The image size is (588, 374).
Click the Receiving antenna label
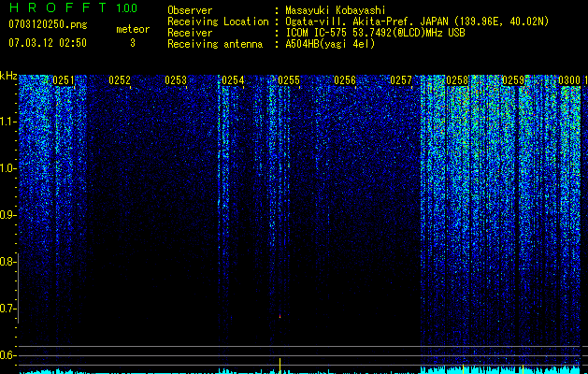(215, 44)
